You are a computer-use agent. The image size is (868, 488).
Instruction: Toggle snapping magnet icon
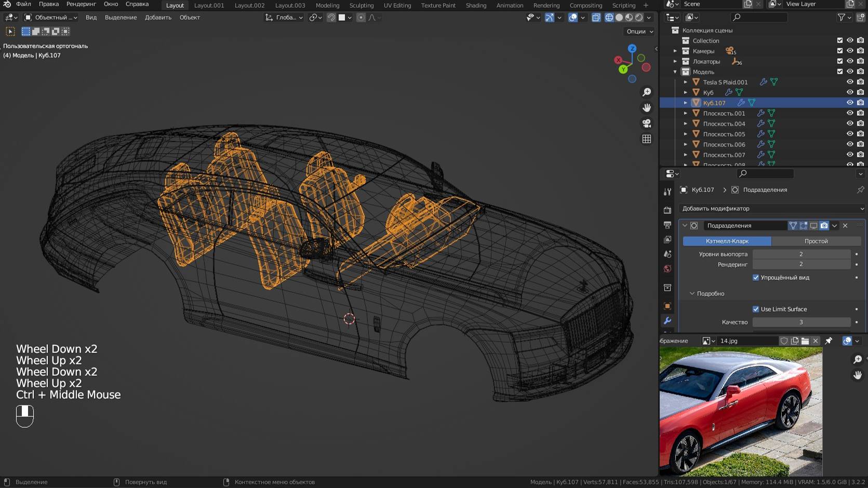tap(331, 17)
